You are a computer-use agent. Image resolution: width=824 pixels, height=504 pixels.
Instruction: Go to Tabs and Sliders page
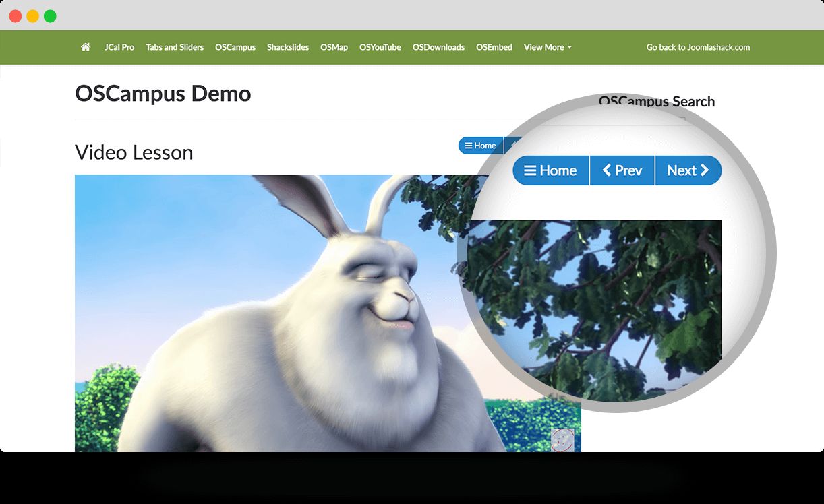tap(175, 47)
